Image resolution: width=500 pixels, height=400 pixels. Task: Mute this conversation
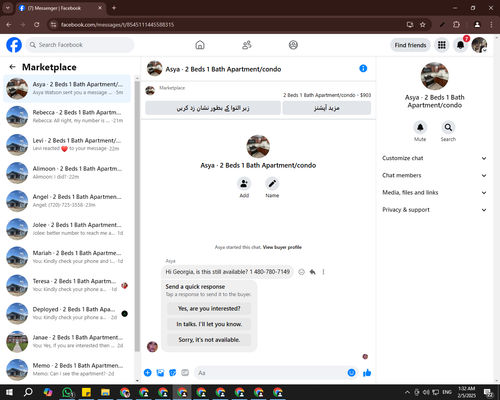(420, 127)
